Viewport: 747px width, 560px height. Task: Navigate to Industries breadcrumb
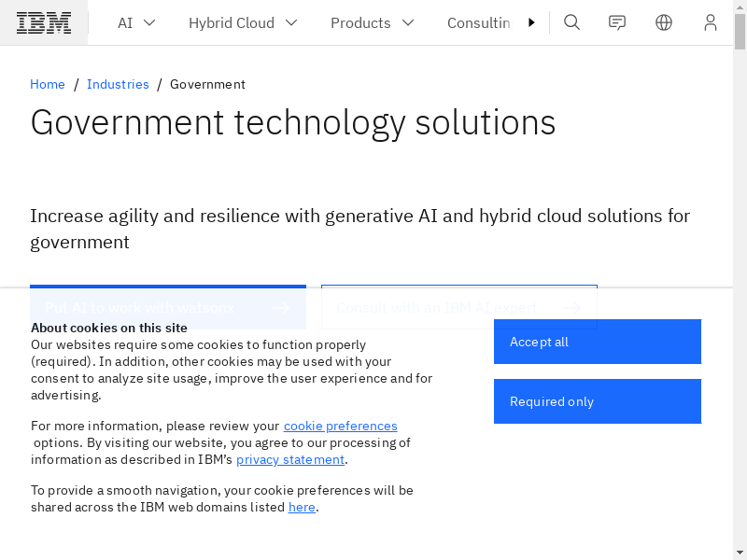118,84
